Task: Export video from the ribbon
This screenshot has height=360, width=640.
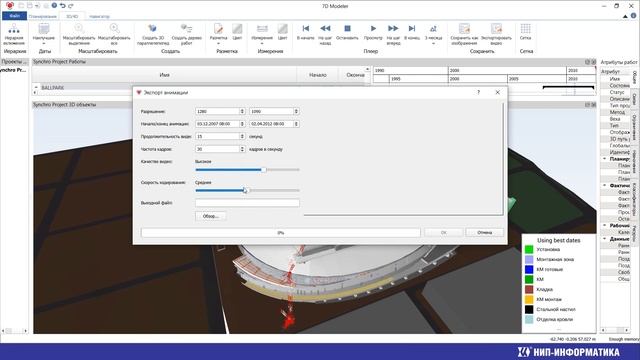Action: [x=496, y=34]
